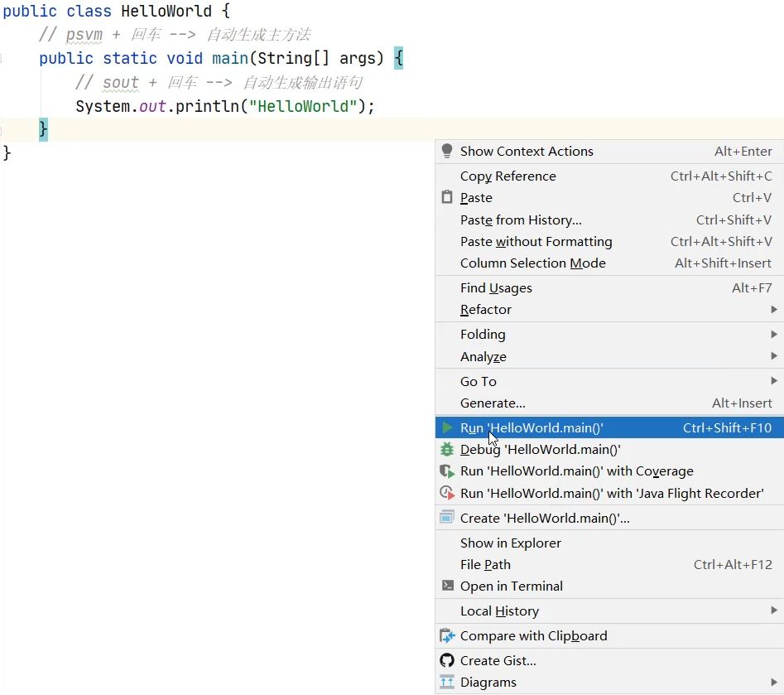Screen dimensions: 784x695
Task: Click the println code line in editor
Action: click(x=224, y=107)
